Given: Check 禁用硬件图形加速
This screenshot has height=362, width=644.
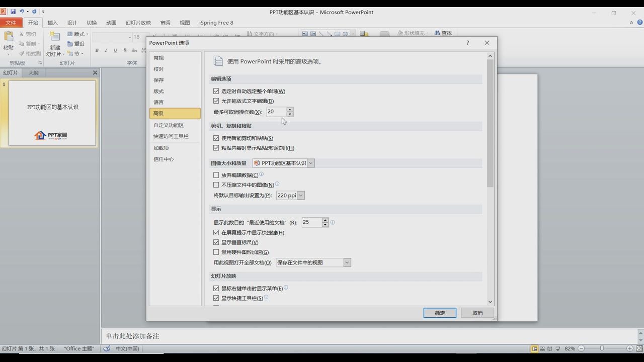Looking at the screenshot, I should click(x=216, y=252).
